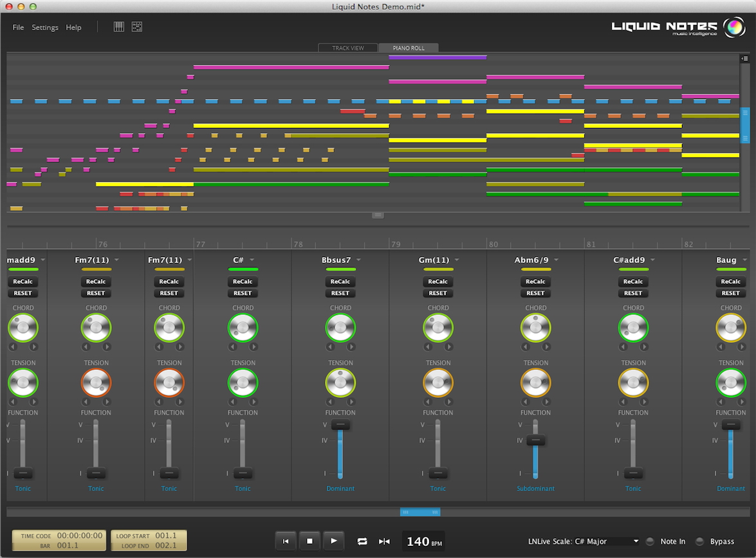Click the arrangement grid icon in toolbar

click(137, 26)
